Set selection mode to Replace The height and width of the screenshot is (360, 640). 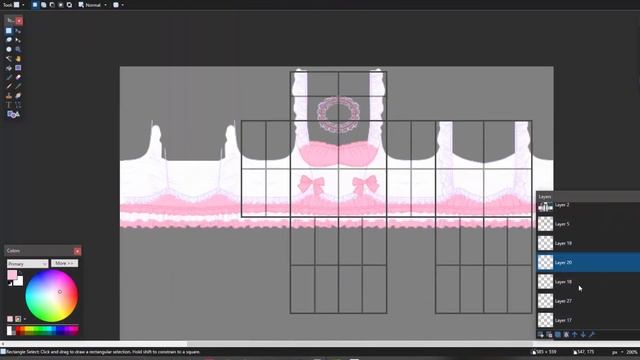point(35,5)
